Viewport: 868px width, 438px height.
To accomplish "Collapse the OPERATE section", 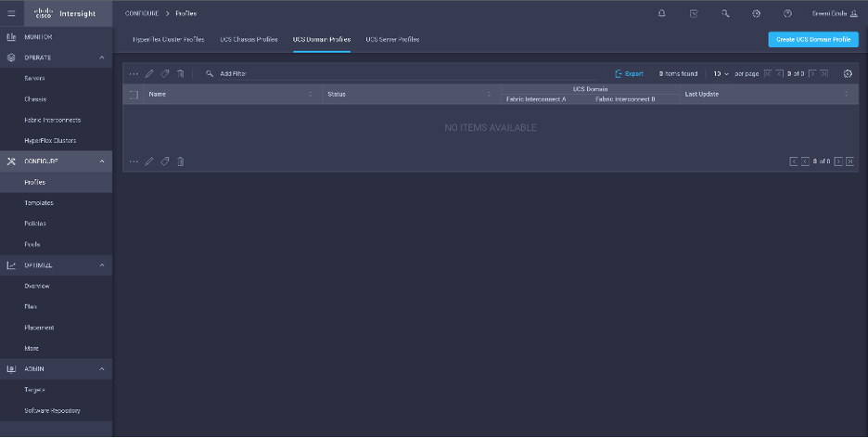I will [102, 58].
